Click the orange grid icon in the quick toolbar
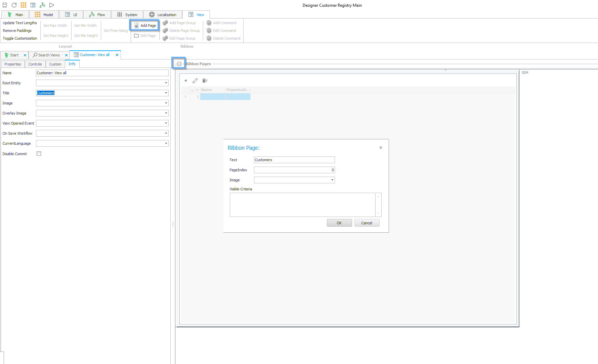 (24, 5)
